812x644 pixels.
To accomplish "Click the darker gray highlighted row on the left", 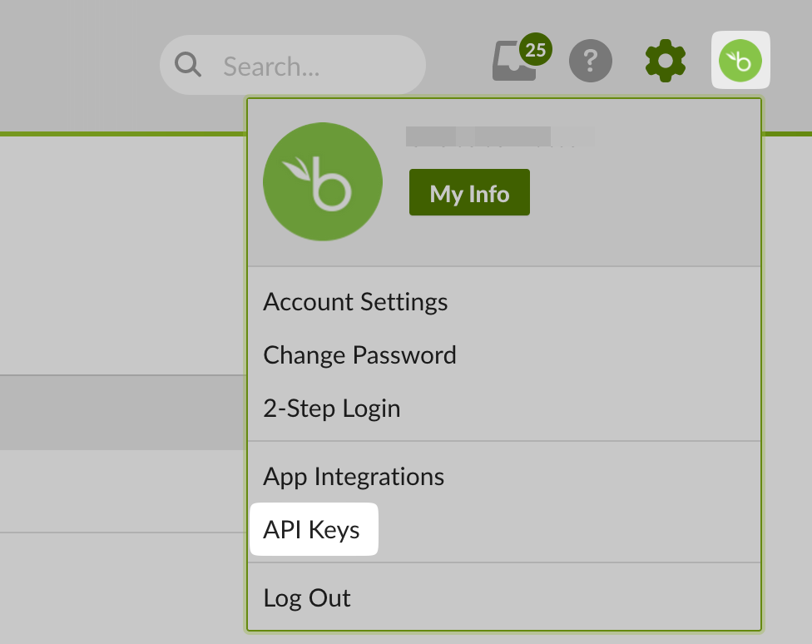I will pos(123,413).
